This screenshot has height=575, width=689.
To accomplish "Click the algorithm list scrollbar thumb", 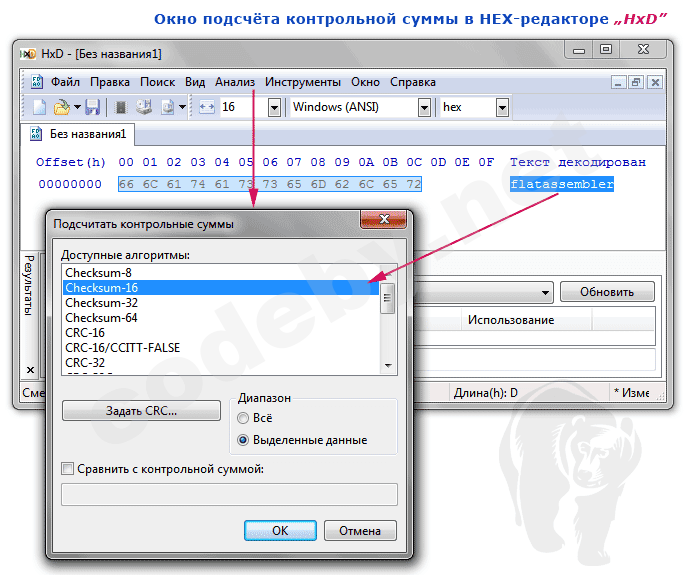I will [387, 298].
